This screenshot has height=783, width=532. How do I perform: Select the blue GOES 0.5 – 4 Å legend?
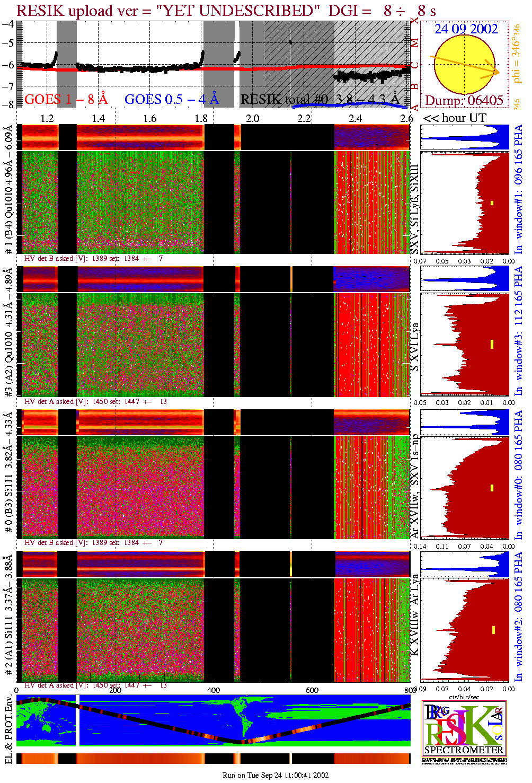(171, 99)
